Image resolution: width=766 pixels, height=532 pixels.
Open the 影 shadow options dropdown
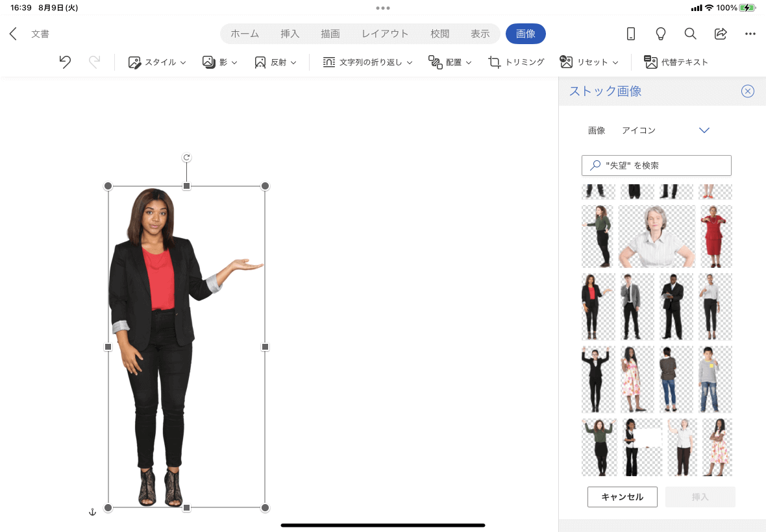220,62
